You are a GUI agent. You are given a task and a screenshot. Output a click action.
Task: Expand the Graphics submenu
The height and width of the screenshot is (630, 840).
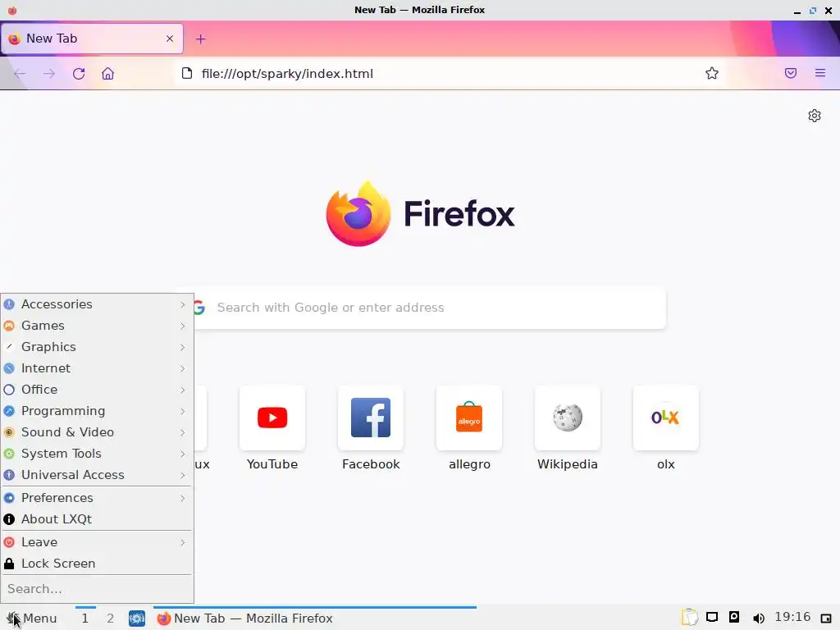[97, 347]
